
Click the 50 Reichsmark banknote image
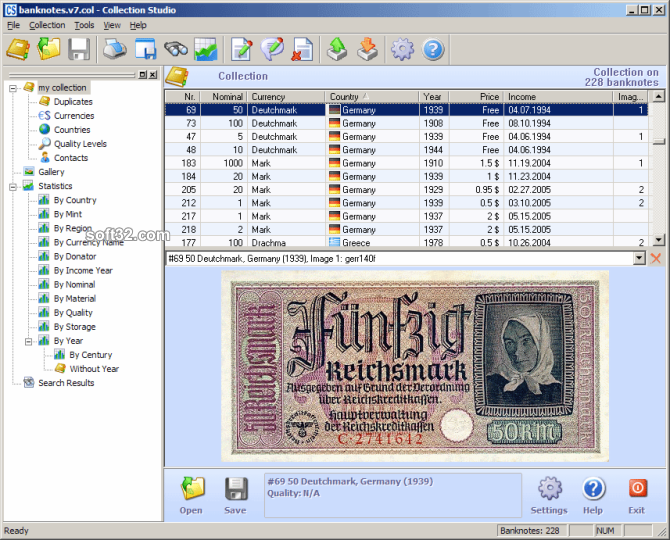(414, 366)
